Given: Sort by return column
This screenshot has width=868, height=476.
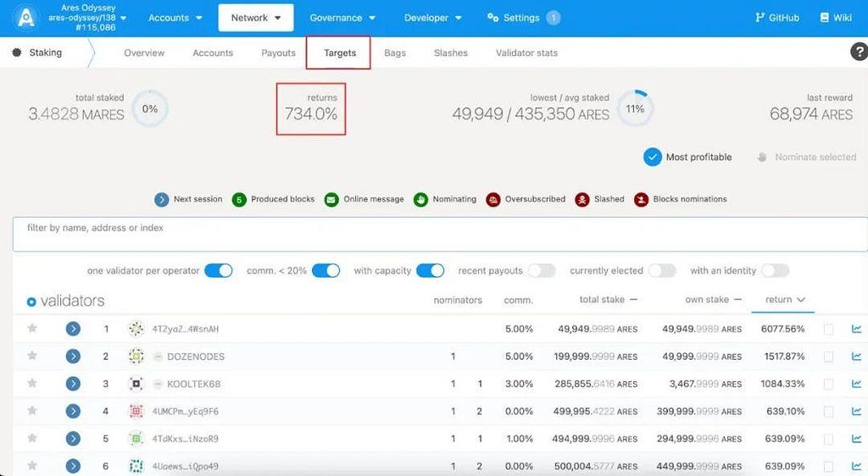Looking at the screenshot, I should click(x=784, y=299).
